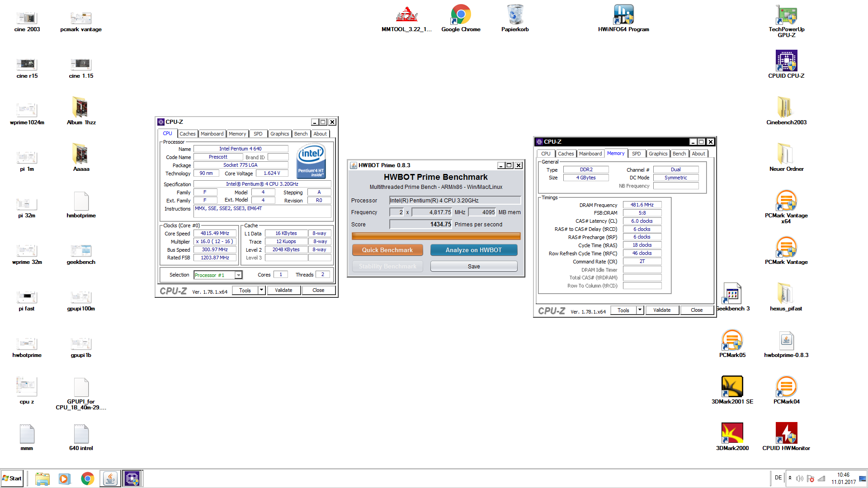Open the Album 1hzz archive icon

pyautogui.click(x=81, y=111)
